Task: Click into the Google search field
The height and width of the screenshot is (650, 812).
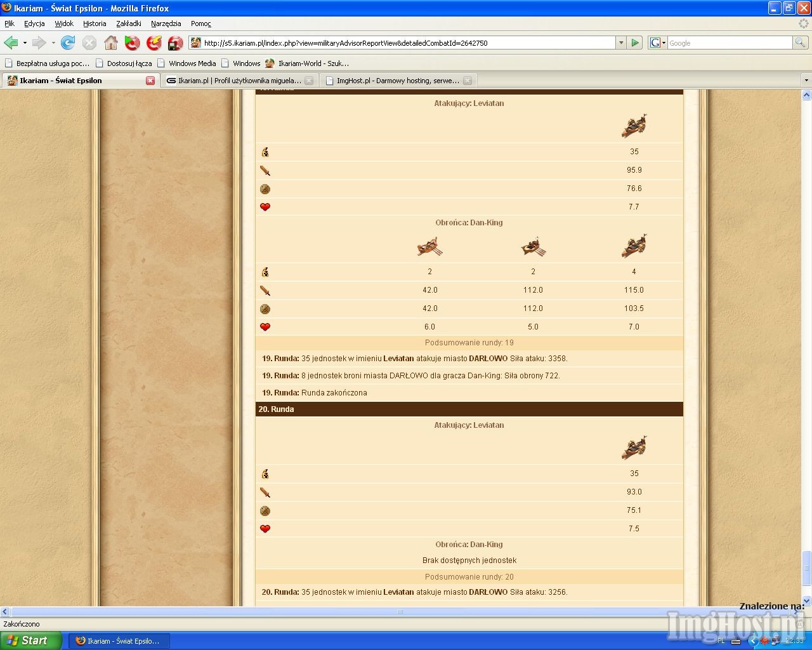Action: 730,43
